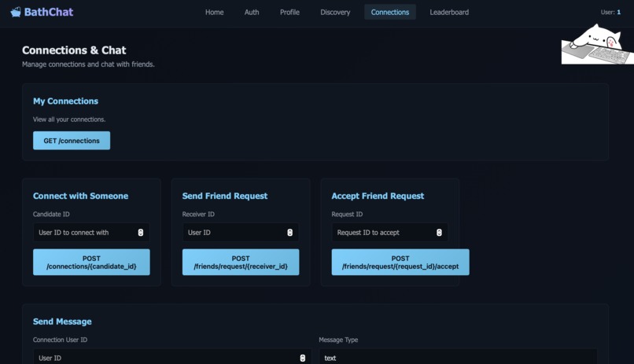This screenshot has width=634, height=364.
Task: Click stepper arrows in Receiver ID field
Action: tap(290, 232)
